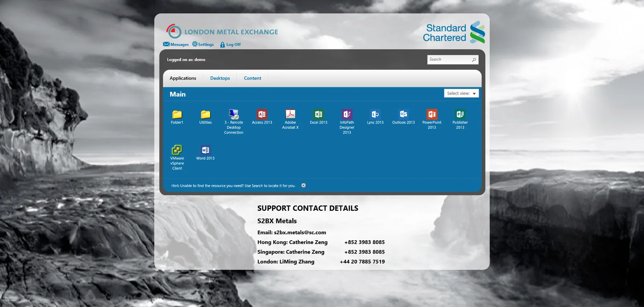Open the Folder1 folder icon
Image resolution: width=644 pixels, height=307 pixels.
[x=177, y=115]
